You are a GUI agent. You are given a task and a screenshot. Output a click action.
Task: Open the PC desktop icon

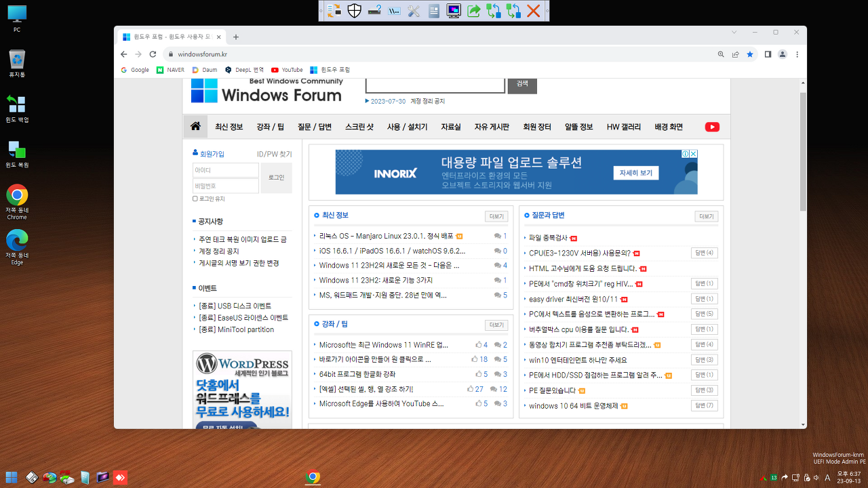(x=17, y=19)
